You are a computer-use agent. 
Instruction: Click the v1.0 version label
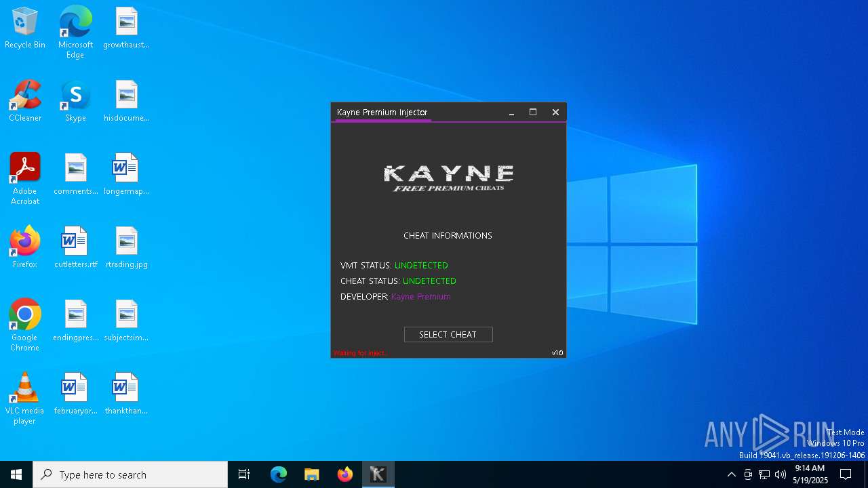pyautogui.click(x=557, y=353)
